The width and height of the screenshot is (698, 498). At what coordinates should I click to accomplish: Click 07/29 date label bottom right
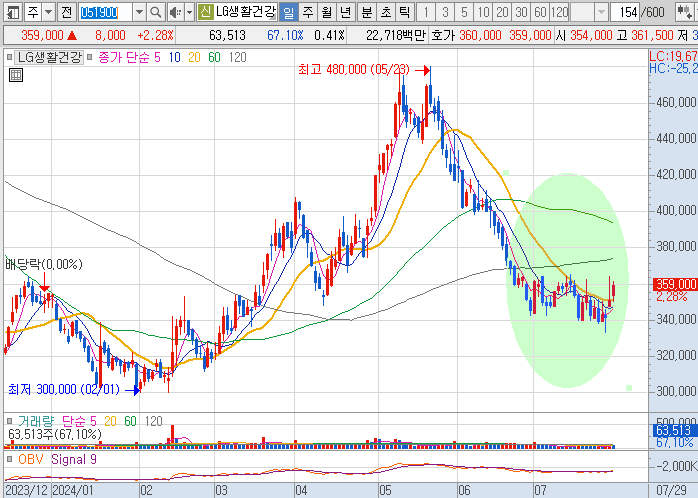(x=671, y=490)
